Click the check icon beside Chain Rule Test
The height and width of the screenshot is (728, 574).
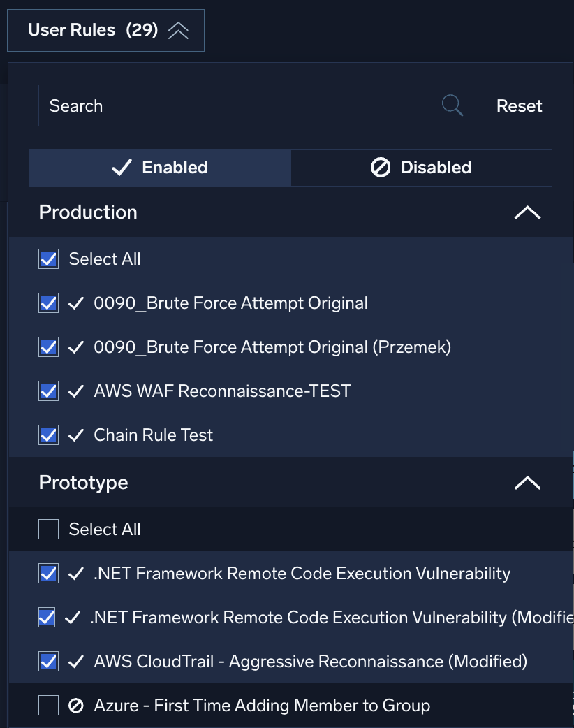(76, 435)
